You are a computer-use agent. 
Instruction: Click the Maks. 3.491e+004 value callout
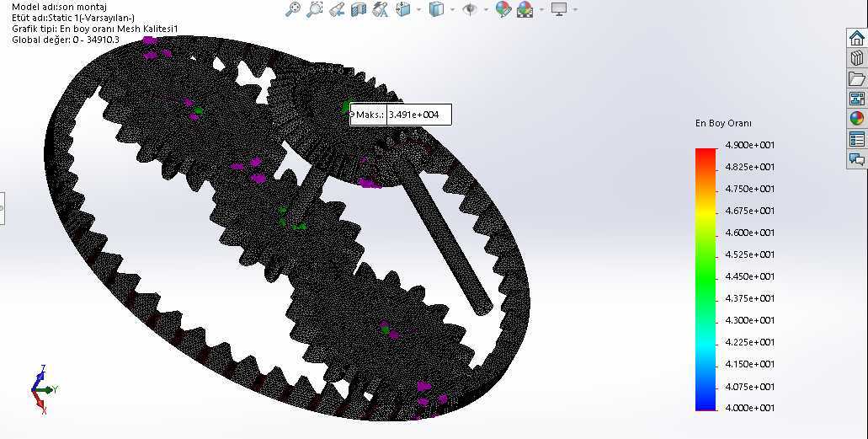point(401,115)
